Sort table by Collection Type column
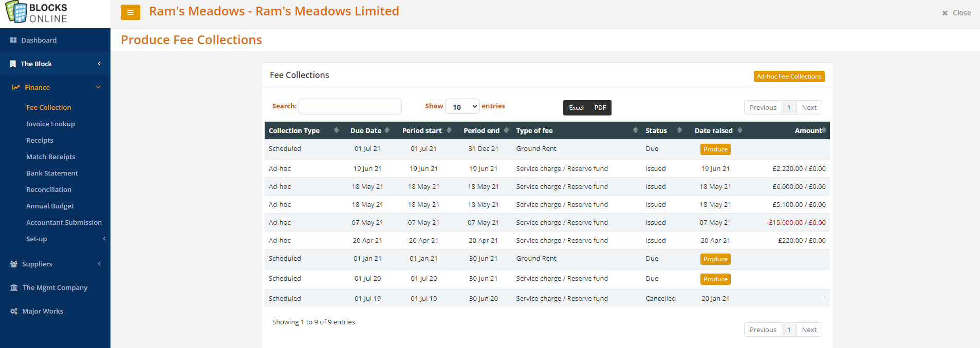The width and height of the screenshot is (980, 348). tap(294, 130)
